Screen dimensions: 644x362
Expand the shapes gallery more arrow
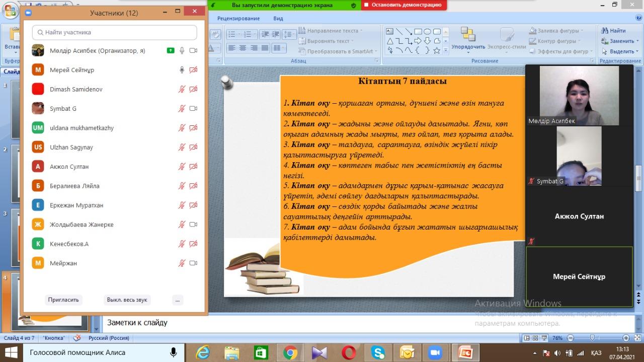445,50
